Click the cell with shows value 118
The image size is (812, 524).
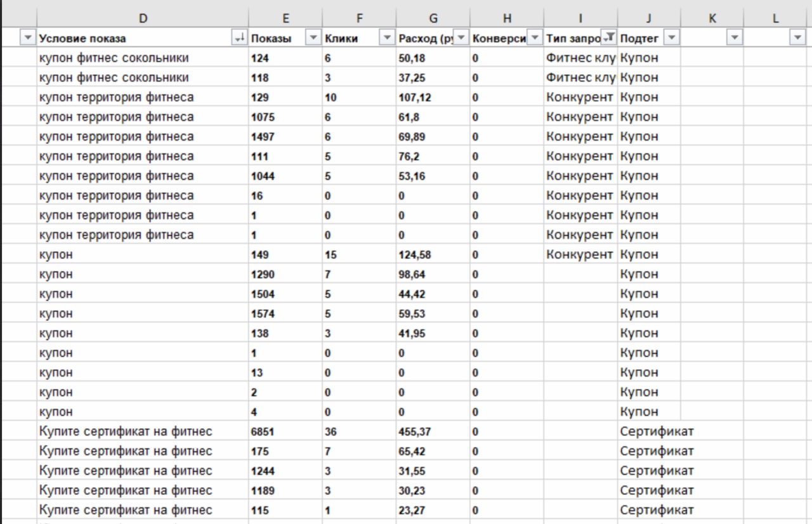(285, 77)
